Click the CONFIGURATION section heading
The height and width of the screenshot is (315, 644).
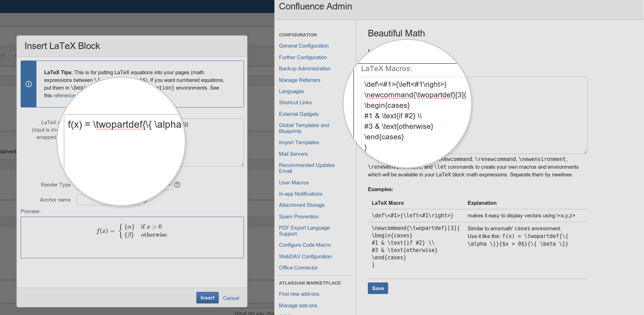pos(298,35)
